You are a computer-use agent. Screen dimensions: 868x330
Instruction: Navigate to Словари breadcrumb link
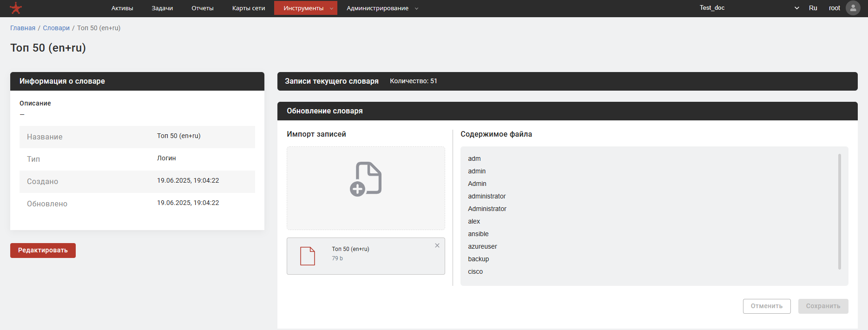point(56,28)
